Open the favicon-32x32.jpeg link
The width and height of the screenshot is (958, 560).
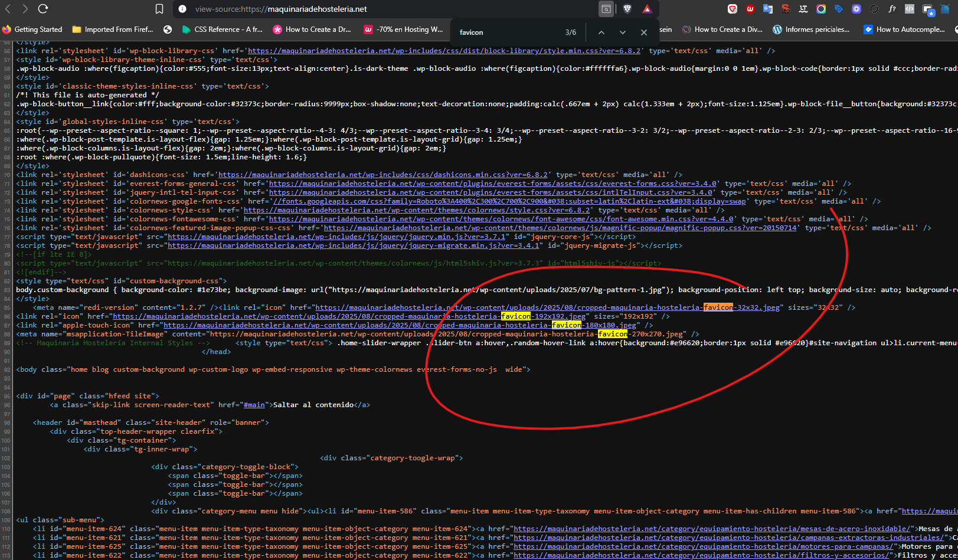(x=547, y=307)
